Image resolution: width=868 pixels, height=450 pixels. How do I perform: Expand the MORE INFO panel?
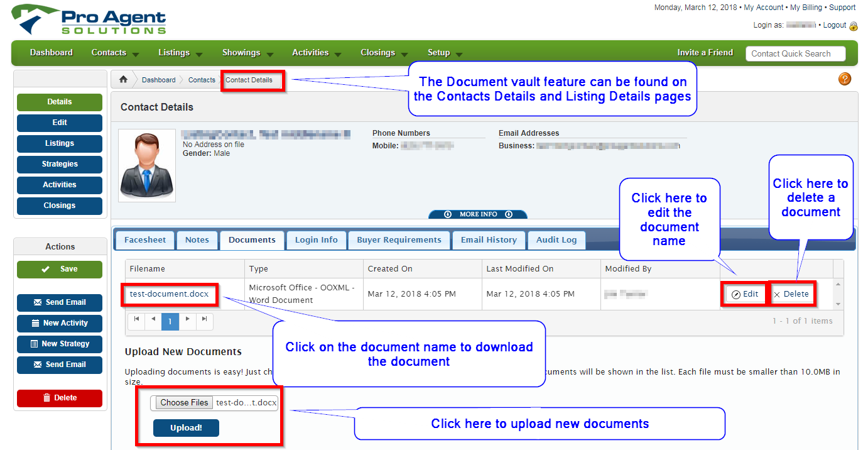478,214
